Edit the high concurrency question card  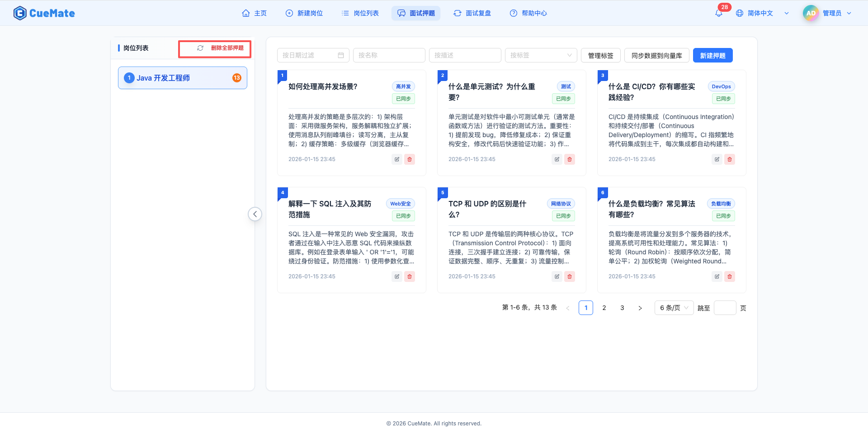(396, 159)
